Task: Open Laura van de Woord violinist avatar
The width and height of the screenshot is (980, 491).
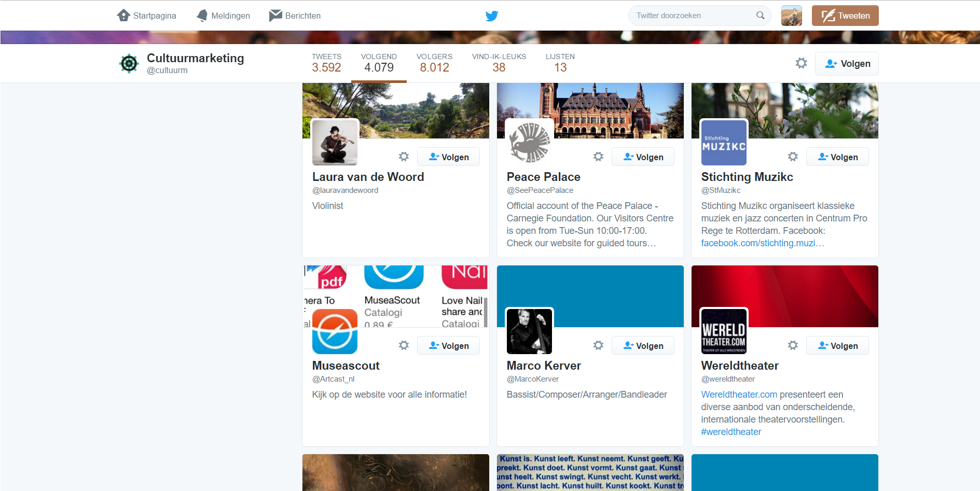Action: (335, 143)
